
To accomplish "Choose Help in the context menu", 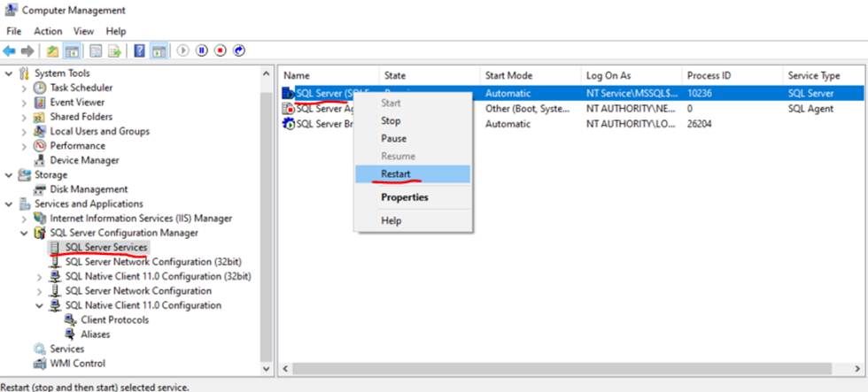I will coord(413,220).
